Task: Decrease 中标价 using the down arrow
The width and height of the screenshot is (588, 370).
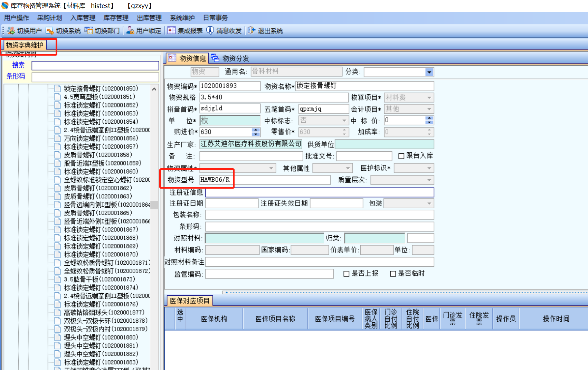Action: point(429,123)
